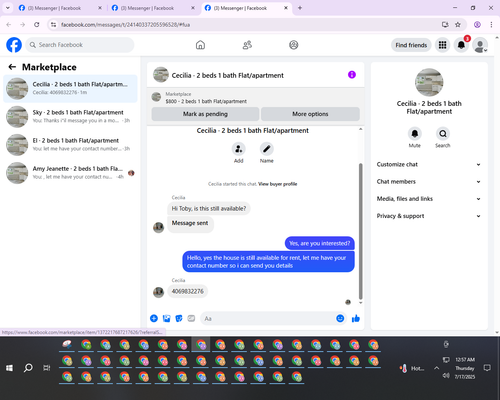Image resolution: width=500 pixels, height=400 pixels.
Task: Expand Privacy & support section
Action: (429, 216)
